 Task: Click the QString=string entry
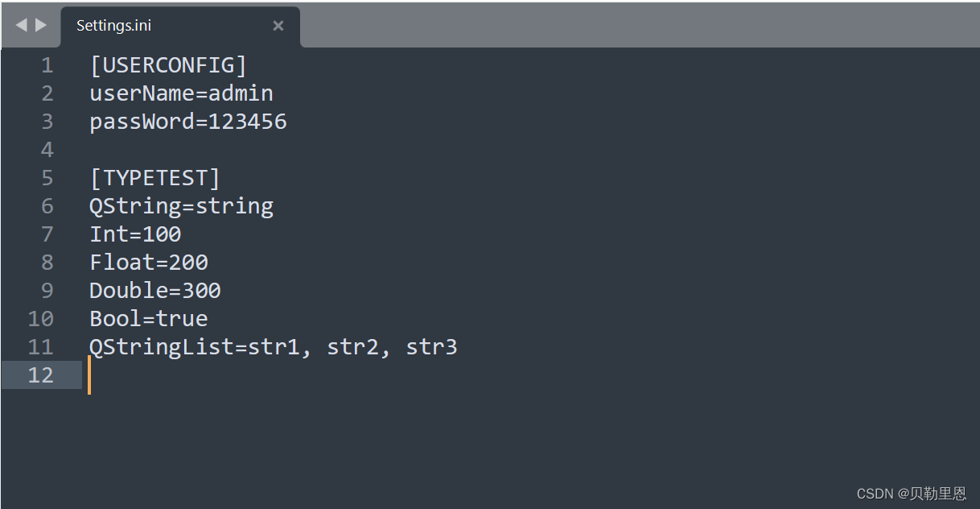coord(181,205)
